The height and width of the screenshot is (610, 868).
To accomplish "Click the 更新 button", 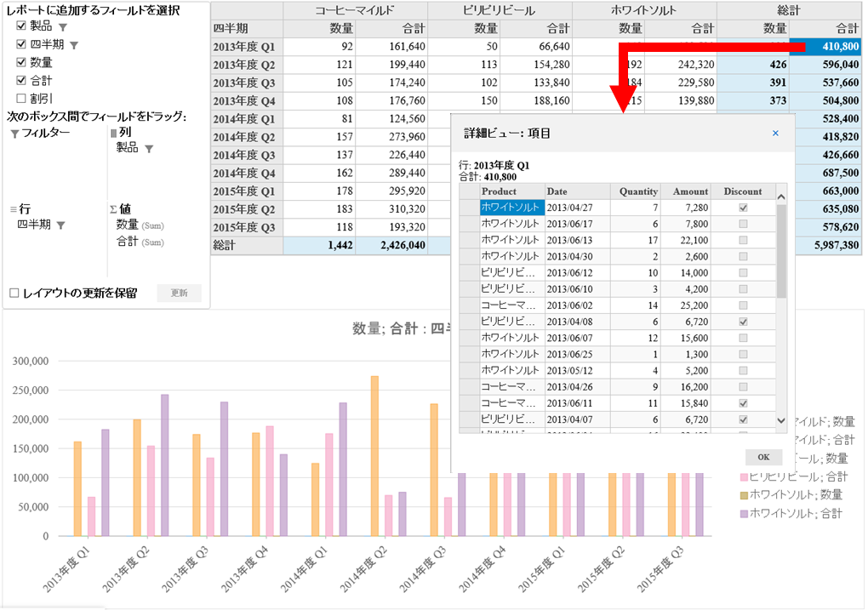I will pos(179,293).
